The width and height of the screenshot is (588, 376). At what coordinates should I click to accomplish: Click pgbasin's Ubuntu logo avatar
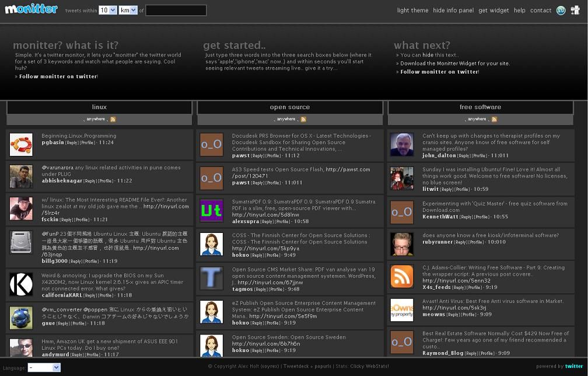(x=21, y=144)
